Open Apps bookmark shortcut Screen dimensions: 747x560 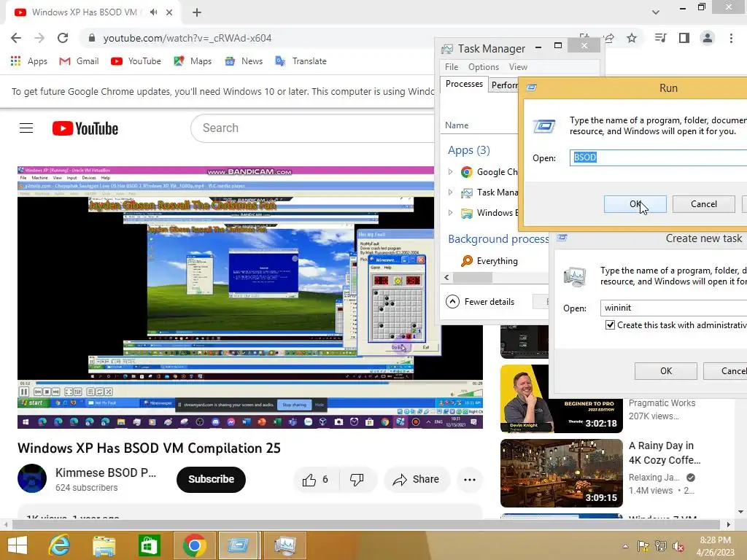point(29,61)
